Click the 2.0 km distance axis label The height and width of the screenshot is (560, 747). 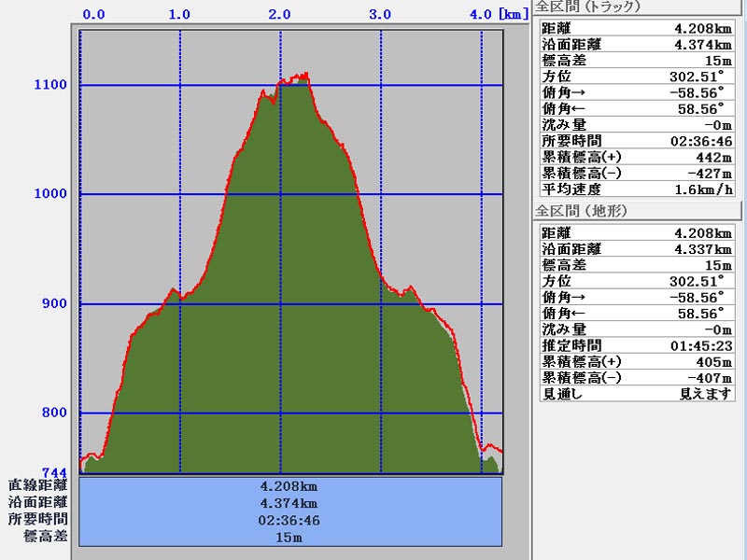(279, 14)
